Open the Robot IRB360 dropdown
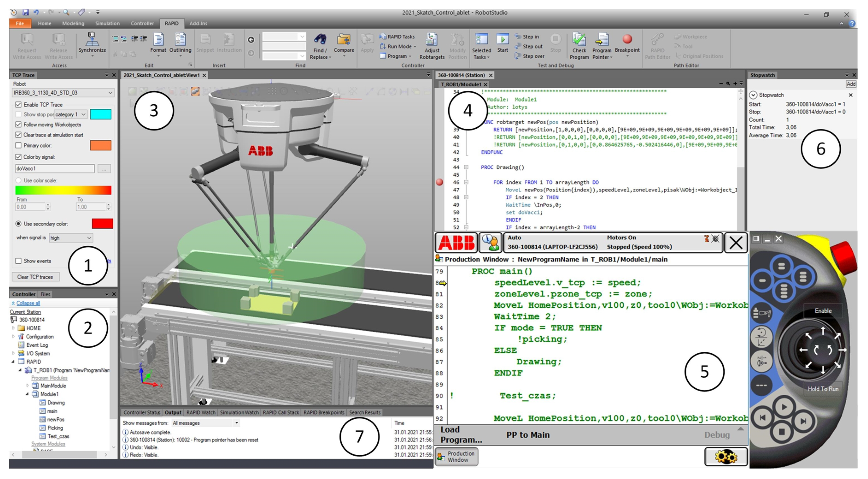The width and height of the screenshot is (868, 479). 63,93
